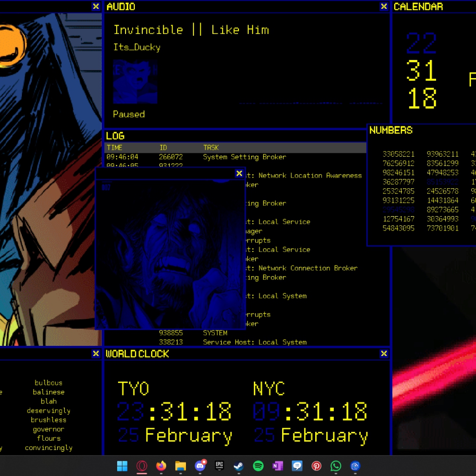Open WhatsApp from the taskbar
The width and height of the screenshot is (476, 476).
tap(336, 466)
